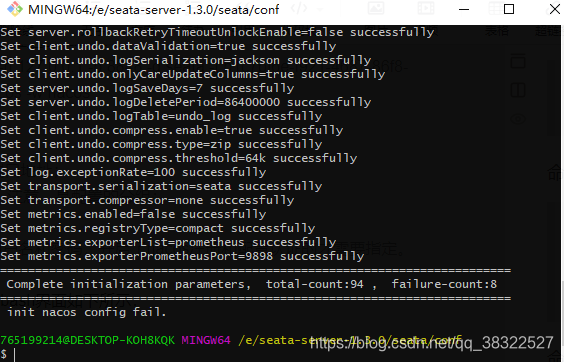Click the total-count:94 value
The image size is (564, 362).
(315, 285)
